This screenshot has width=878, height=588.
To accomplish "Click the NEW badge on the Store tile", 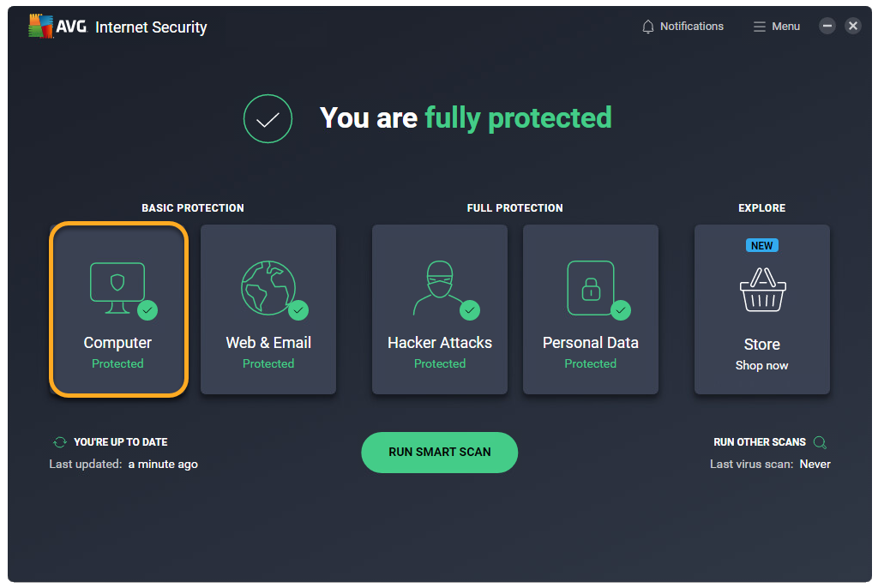I will tap(761, 245).
